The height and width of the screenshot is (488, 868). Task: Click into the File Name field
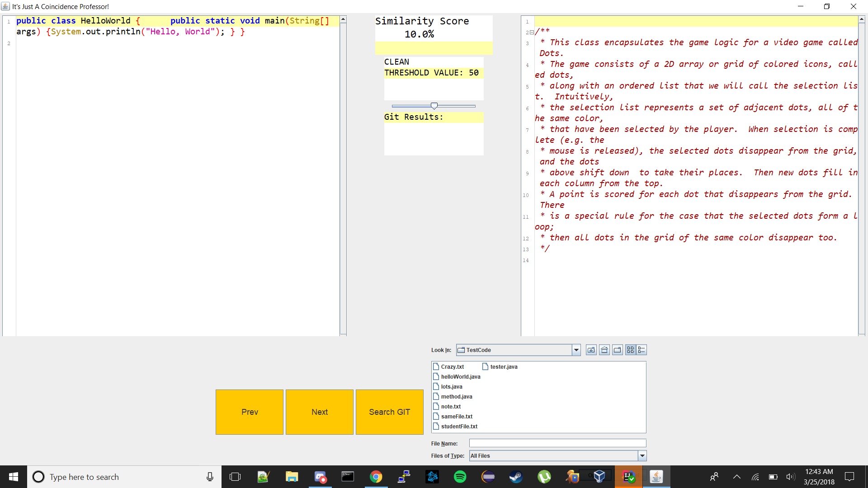pyautogui.click(x=557, y=443)
